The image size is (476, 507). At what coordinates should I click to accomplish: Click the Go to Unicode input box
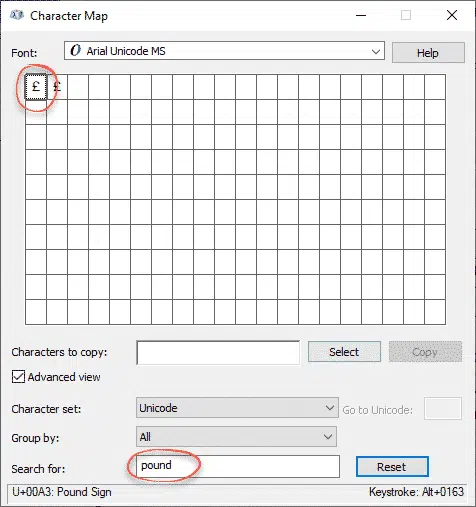point(443,408)
